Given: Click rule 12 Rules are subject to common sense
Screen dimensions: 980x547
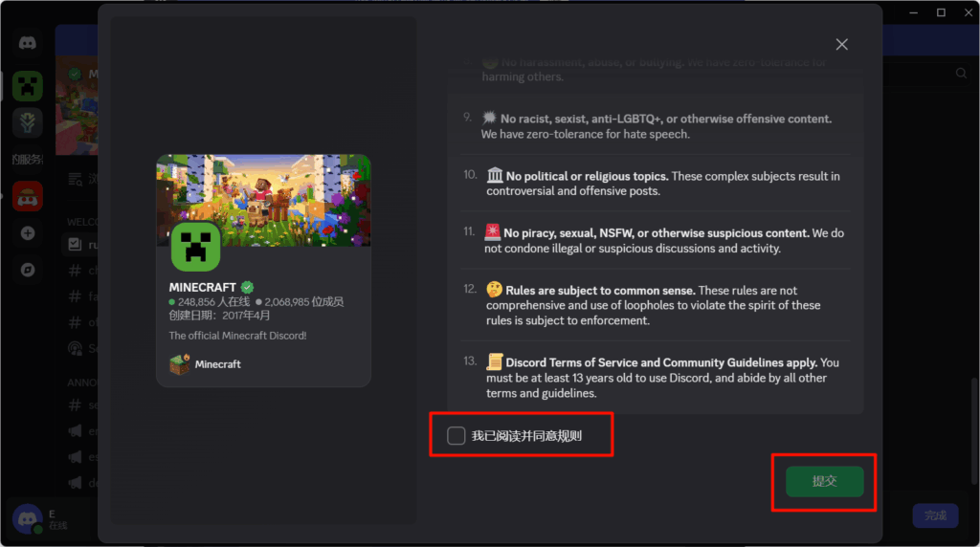Looking at the screenshot, I should [x=655, y=305].
